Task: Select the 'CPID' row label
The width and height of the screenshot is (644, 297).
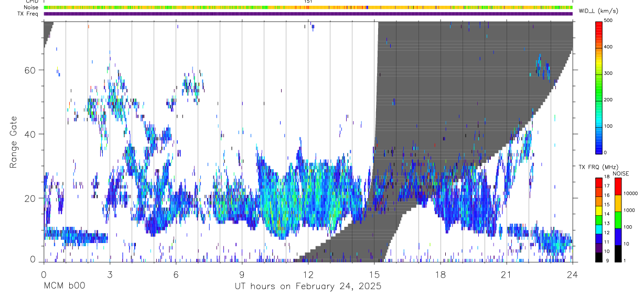Action: pos(32,2)
